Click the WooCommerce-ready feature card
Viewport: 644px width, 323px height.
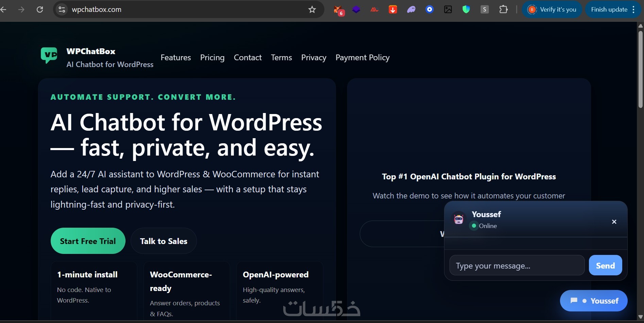(187, 291)
